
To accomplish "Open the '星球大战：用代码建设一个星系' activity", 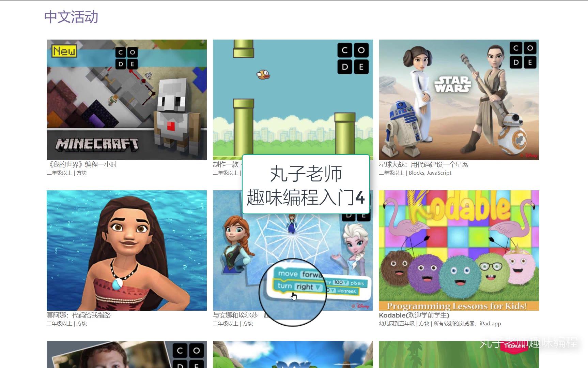I will [423, 164].
